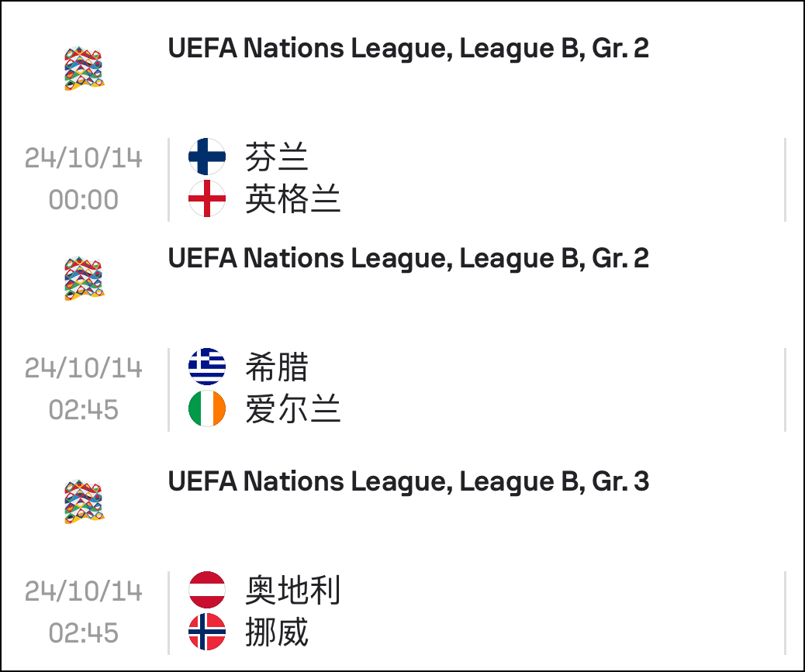
Task: Click the Ireland flag icon
Action: (x=207, y=408)
